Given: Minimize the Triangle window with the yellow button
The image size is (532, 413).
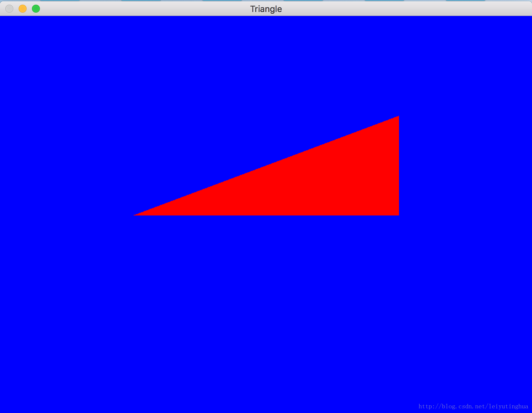Looking at the screenshot, I should 23,9.
